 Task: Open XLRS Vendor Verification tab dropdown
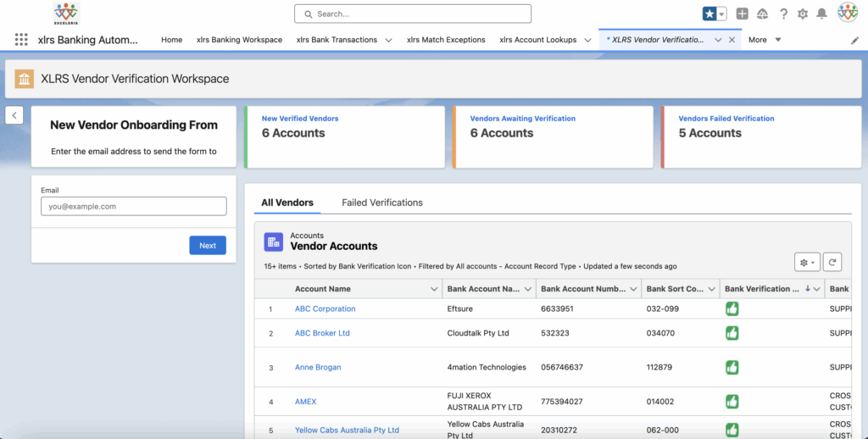[x=718, y=40]
